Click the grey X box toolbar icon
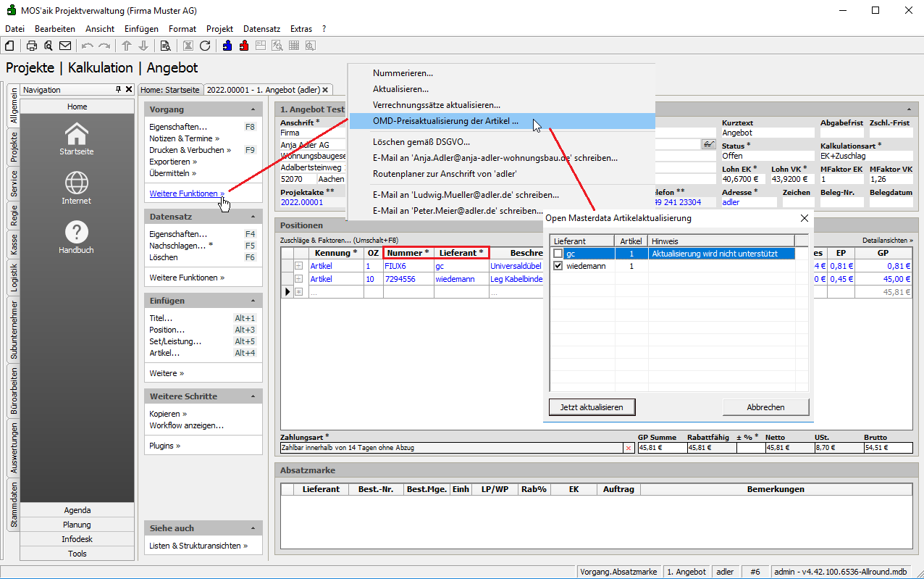The image size is (924, 579). [x=188, y=46]
